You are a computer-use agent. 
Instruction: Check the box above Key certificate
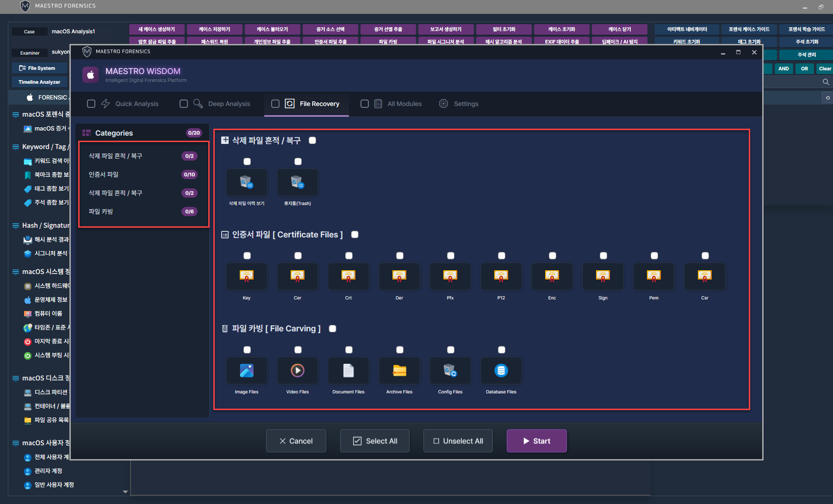coord(247,255)
